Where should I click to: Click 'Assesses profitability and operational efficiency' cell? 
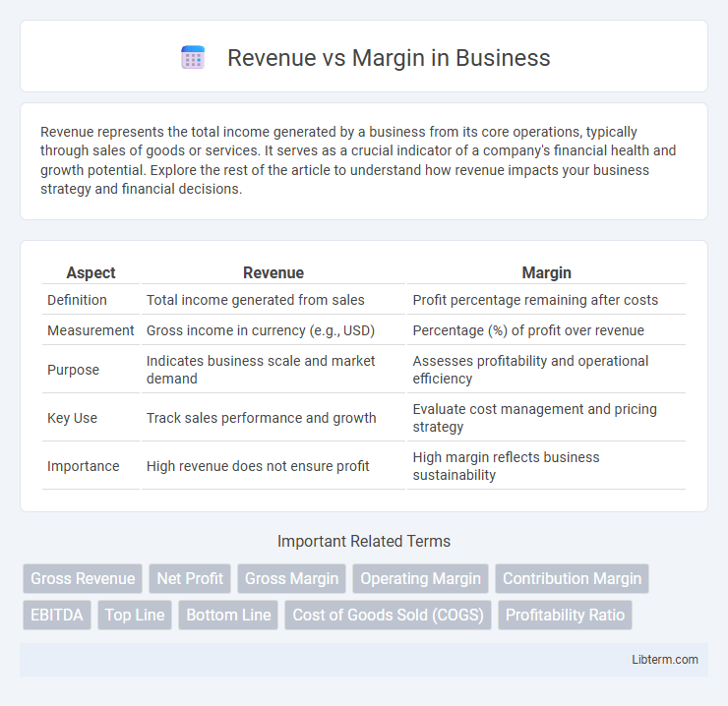point(546,370)
